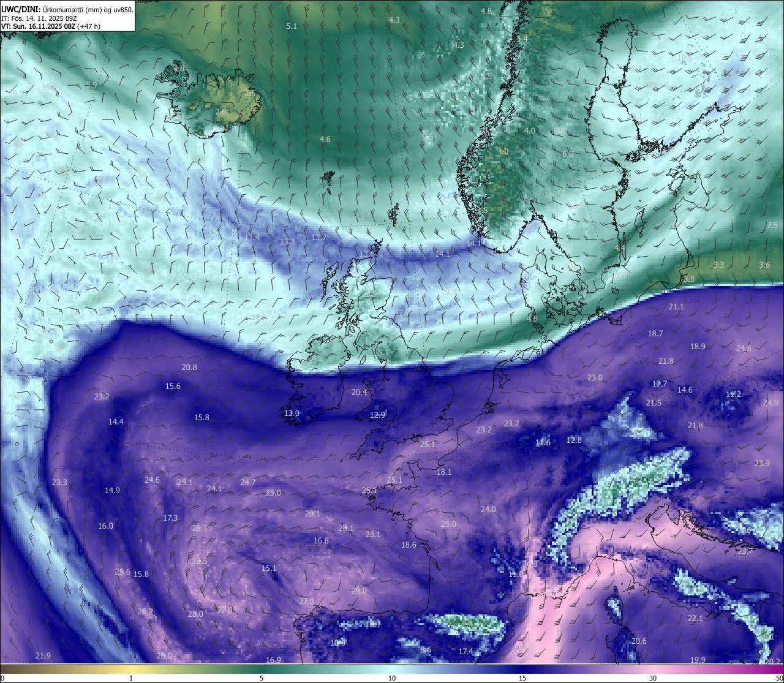
Task: Click the value '12.7' on the map
Action: point(660,383)
